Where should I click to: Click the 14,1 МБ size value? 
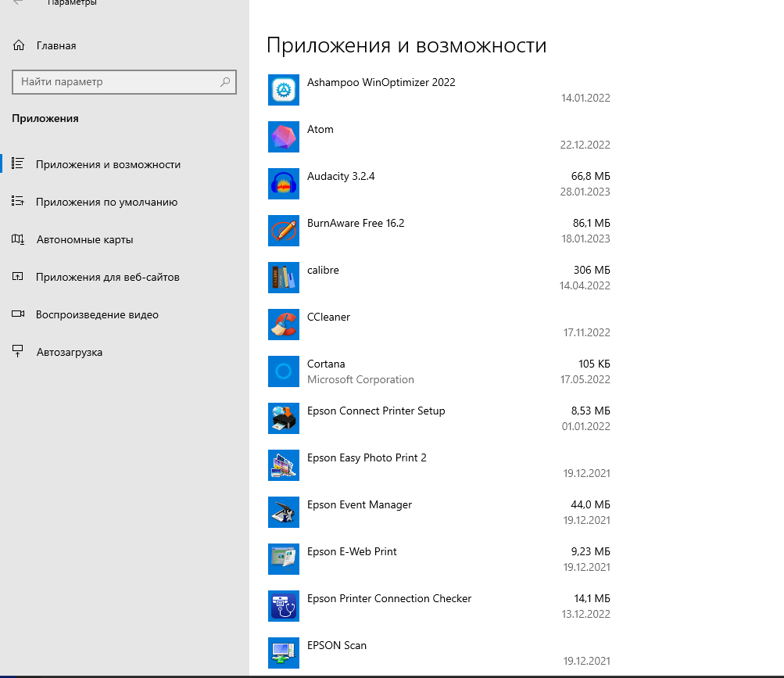(592, 598)
